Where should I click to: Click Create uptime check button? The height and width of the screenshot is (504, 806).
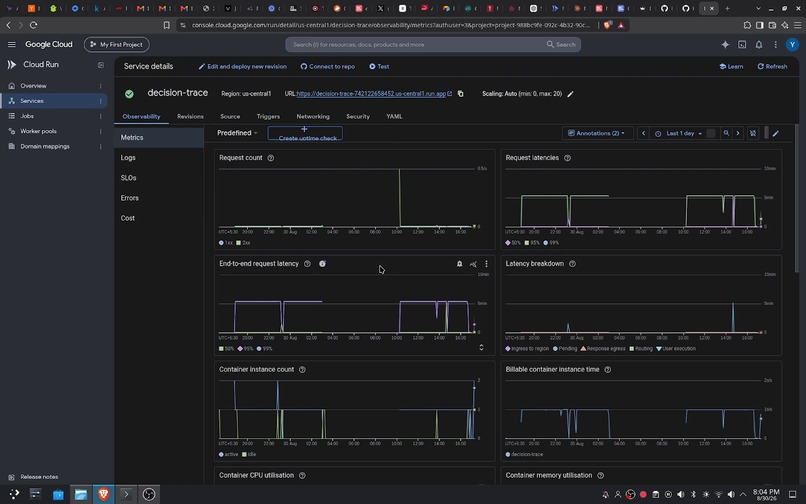click(305, 134)
